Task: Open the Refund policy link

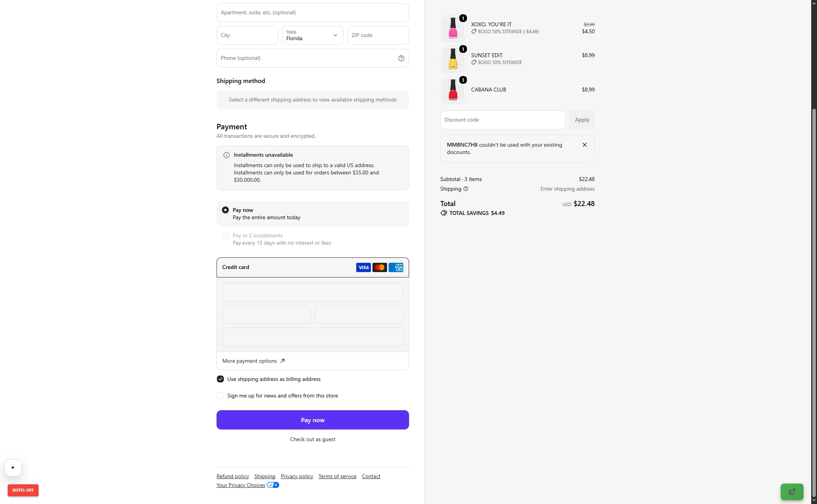Action: [233, 476]
